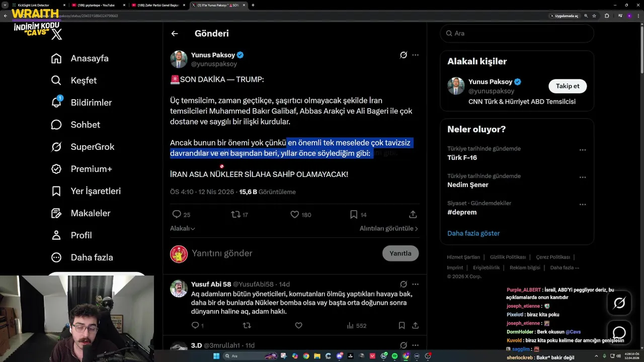Open more options for Nedim Şener trend
This screenshot has height=362, width=644.
point(583,177)
